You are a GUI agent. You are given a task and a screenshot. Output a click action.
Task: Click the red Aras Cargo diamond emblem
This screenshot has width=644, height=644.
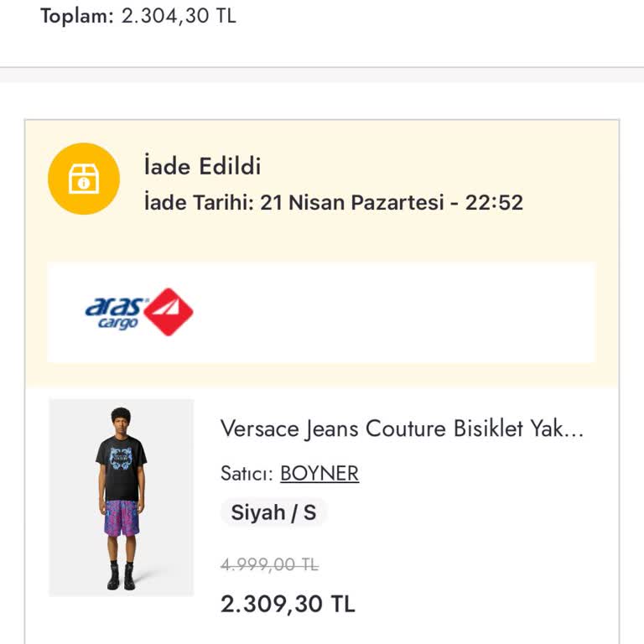coord(169,312)
